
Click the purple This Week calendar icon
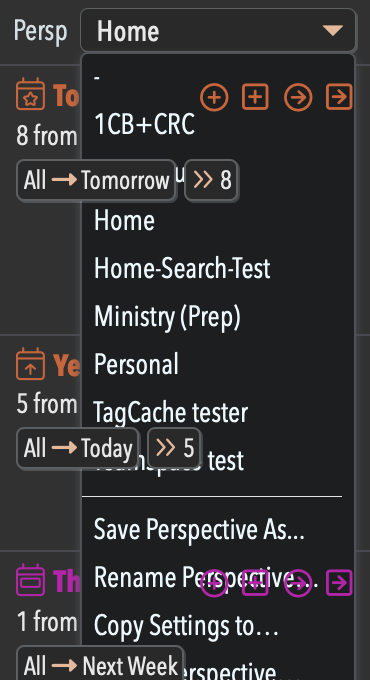coord(30,579)
